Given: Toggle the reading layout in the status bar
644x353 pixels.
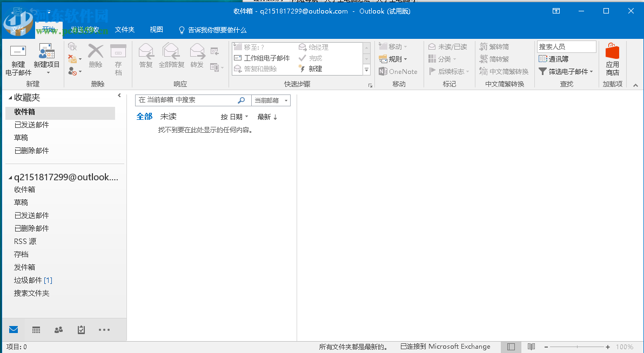Looking at the screenshot, I should (x=511, y=347).
